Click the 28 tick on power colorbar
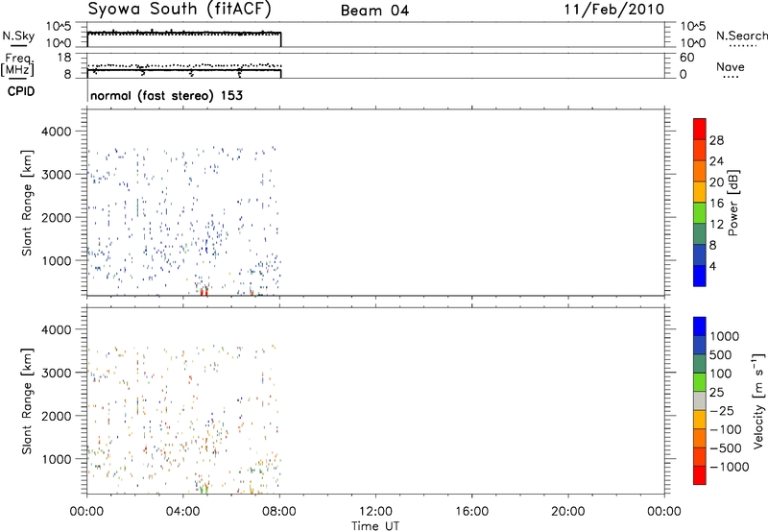 tap(716, 140)
